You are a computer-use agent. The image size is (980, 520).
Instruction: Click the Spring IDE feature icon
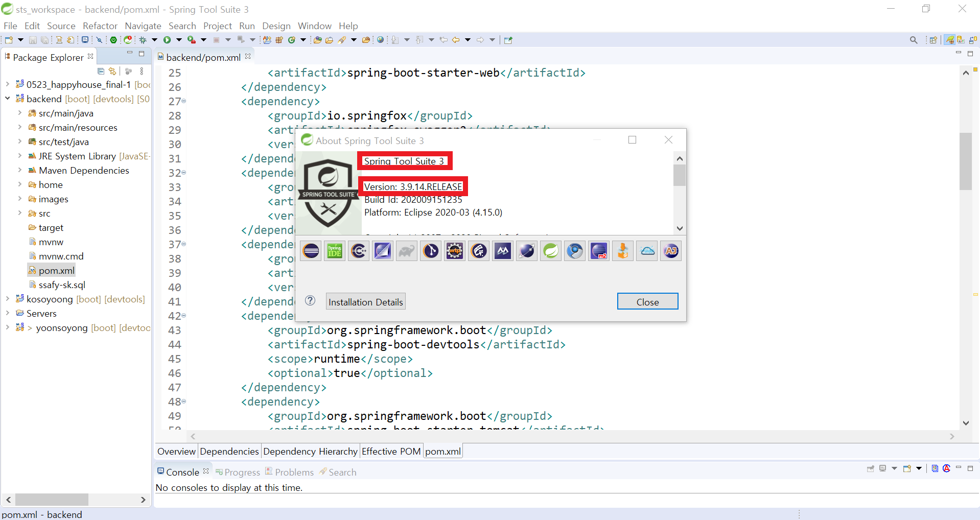pyautogui.click(x=335, y=251)
